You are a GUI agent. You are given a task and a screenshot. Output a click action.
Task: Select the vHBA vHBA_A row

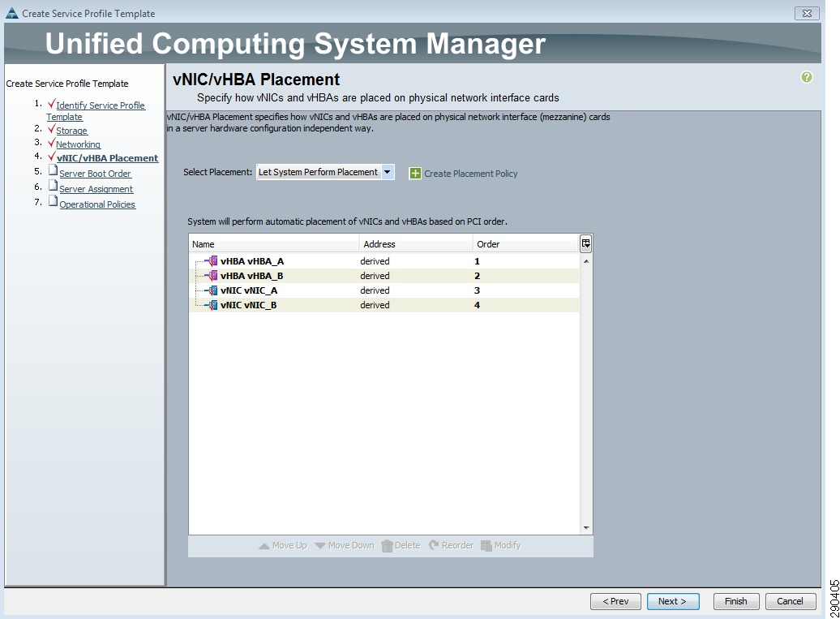click(x=384, y=261)
